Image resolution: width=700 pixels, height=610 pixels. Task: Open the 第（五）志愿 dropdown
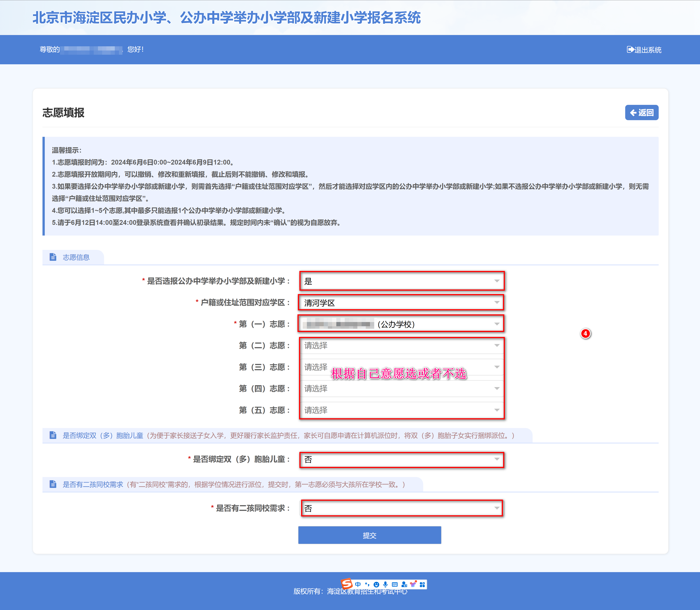coord(402,410)
